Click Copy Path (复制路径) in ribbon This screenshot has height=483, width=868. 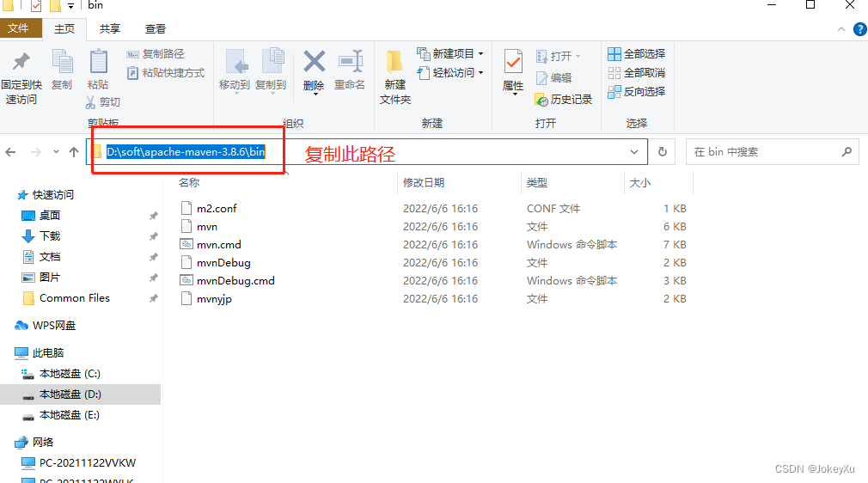pos(156,54)
